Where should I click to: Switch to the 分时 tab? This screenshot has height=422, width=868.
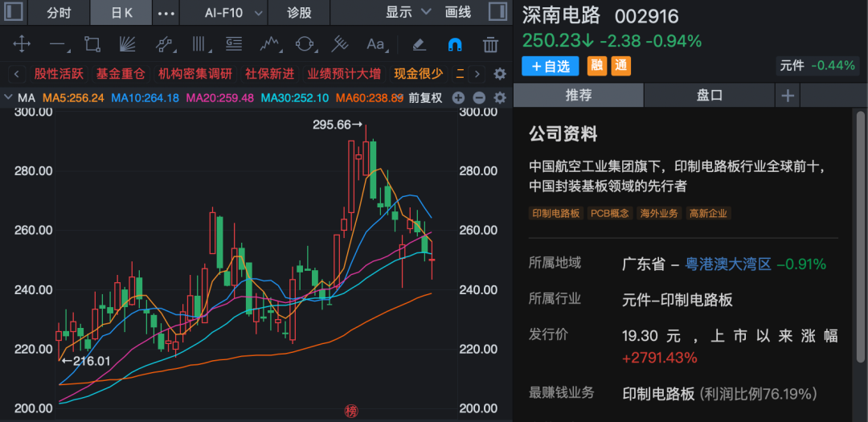[59, 13]
